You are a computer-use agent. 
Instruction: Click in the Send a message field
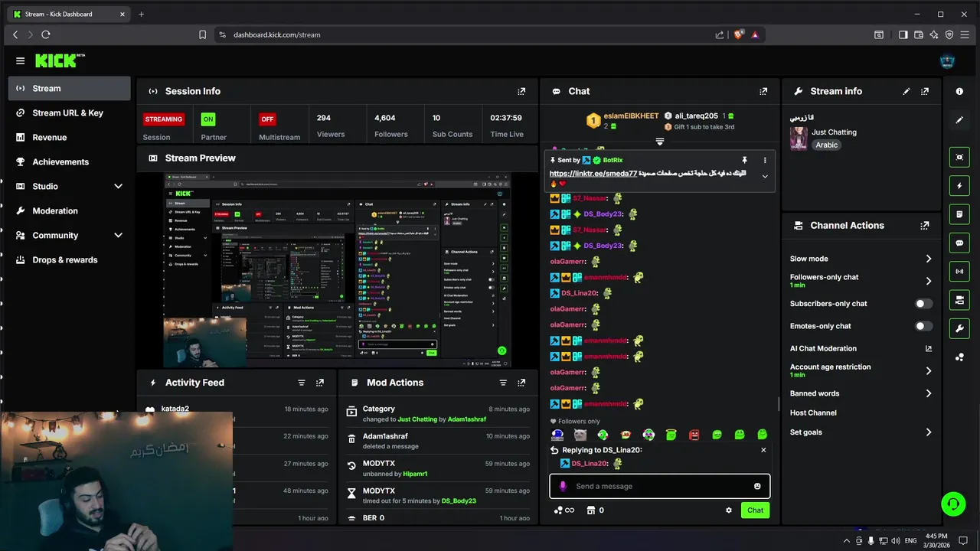pos(659,486)
